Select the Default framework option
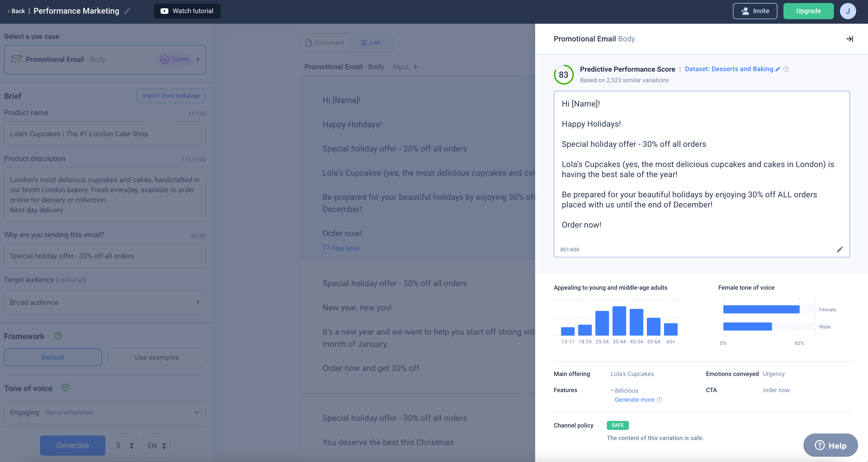Viewport: 868px width, 462px height. (52, 357)
